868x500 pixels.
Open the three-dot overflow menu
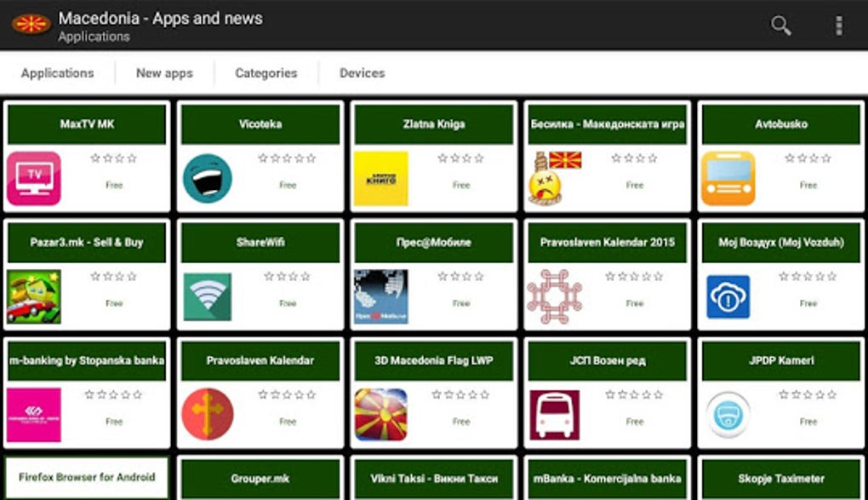click(x=839, y=26)
